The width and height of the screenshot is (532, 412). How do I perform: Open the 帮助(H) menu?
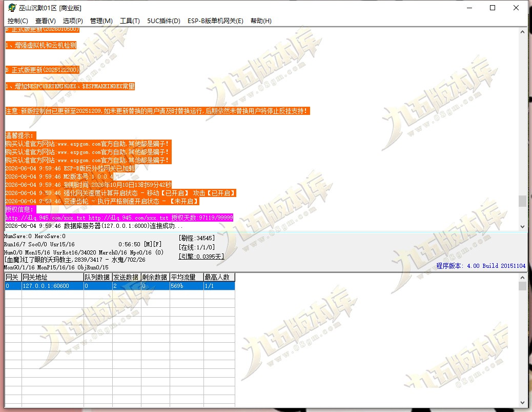coord(261,21)
